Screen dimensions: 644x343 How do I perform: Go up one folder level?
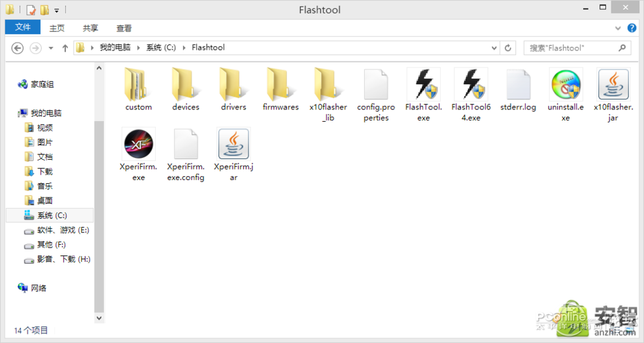(65, 48)
